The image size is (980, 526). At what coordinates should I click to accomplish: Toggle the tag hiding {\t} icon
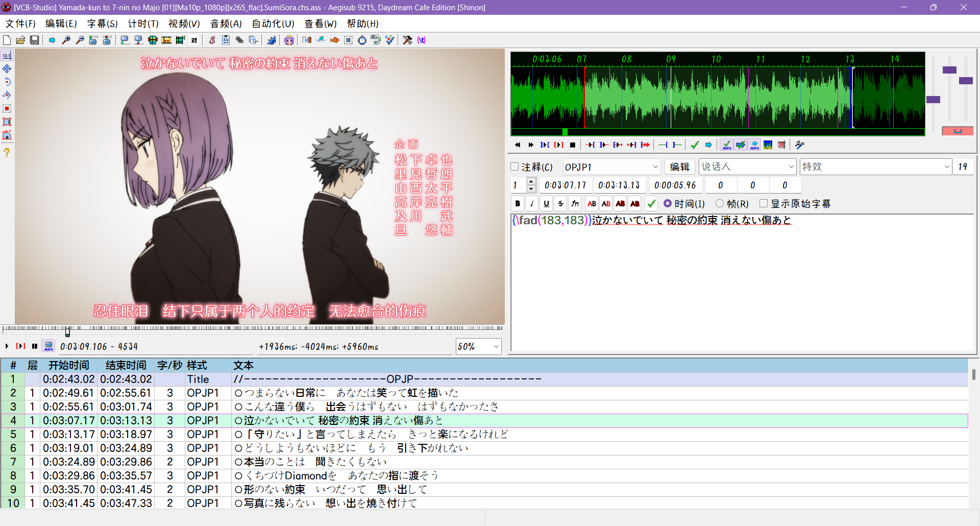[421, 40]
